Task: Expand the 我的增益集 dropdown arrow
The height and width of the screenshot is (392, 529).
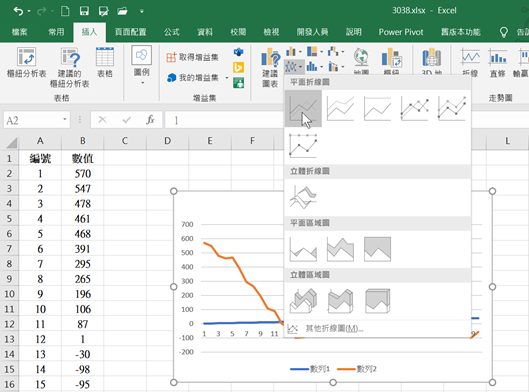Action: pyautogui.click(x=227, y=78)
